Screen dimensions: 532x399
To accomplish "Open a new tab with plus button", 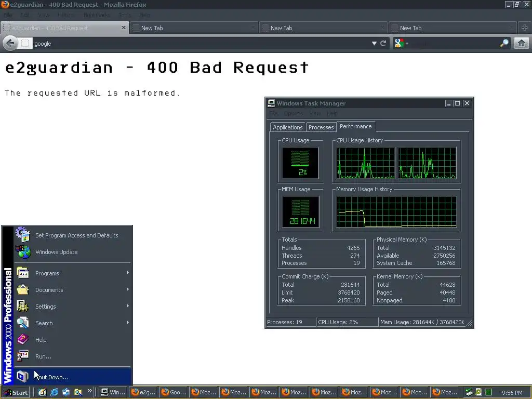I will coord(525,28).
